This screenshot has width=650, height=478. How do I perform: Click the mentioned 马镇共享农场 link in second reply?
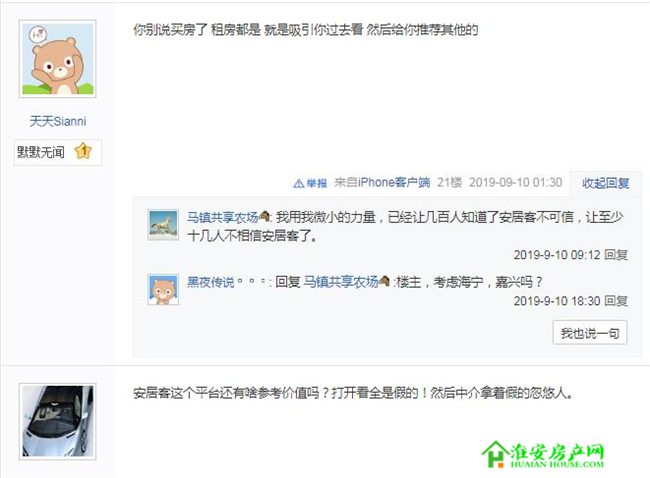coord(341,282)
